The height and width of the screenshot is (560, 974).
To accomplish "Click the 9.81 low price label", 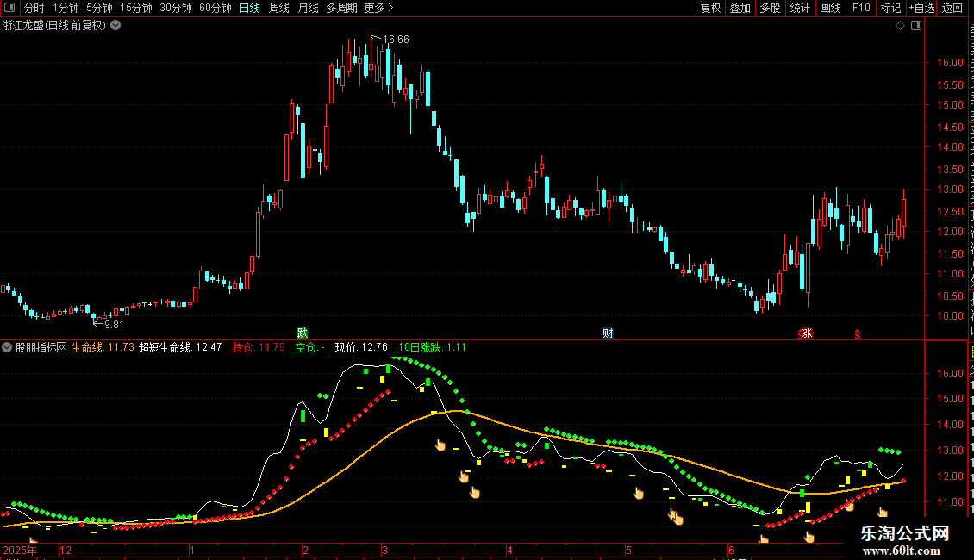I will [x=115, y=325].
